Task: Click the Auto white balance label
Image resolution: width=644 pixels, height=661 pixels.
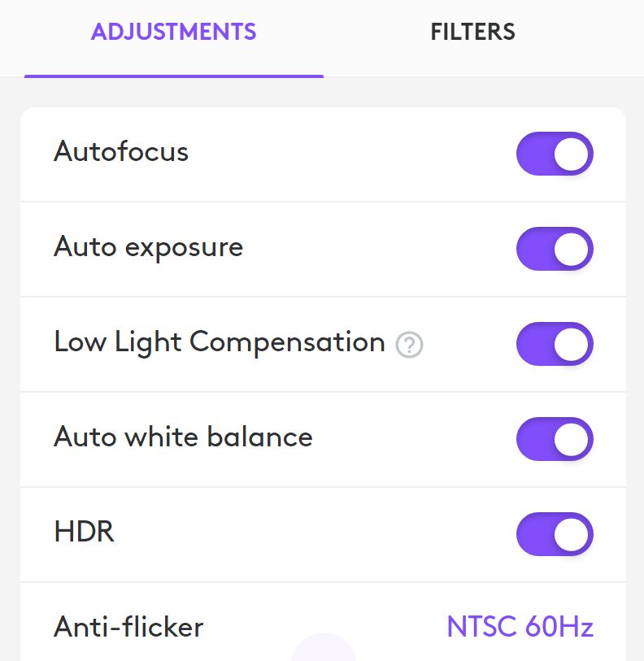Action: click(x=184, y=437)
